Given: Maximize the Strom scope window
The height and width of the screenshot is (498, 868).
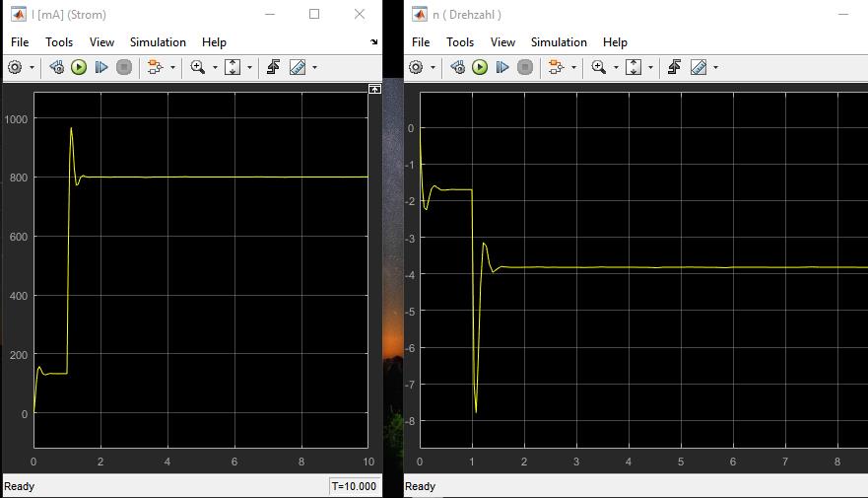Looking at the screenshot, I should point(314,14).
